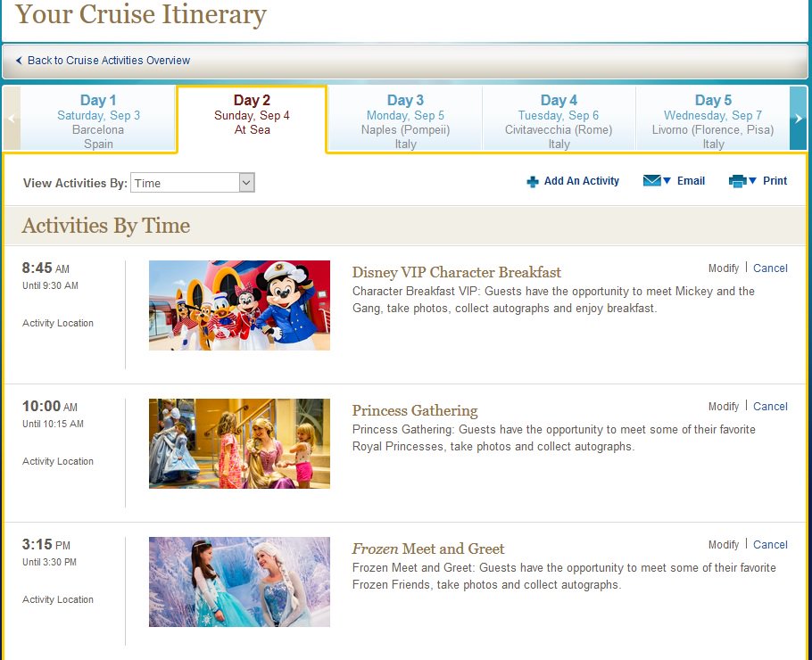Click the printer icon
The height and width of the screenshot is (660, 812).
[737, 181]
